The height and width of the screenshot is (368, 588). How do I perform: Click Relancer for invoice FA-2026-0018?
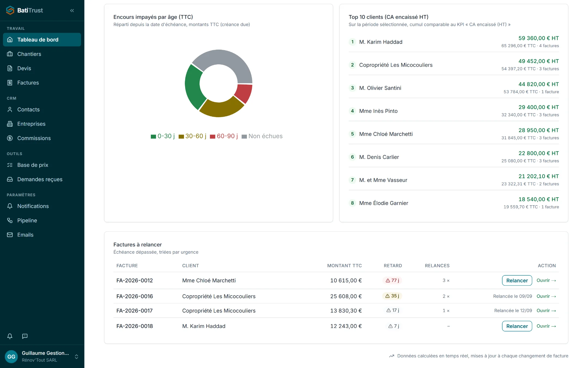pyautogui.click(x=517, y=326)
